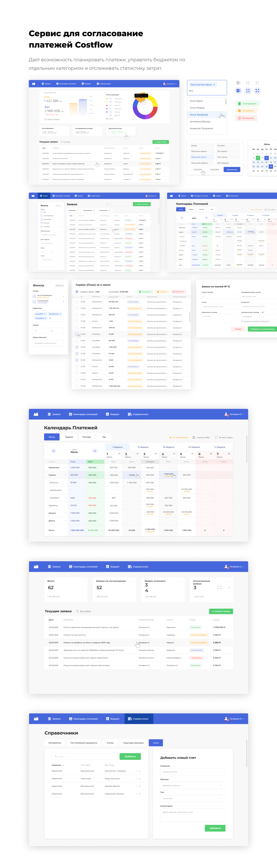Toggle the Согласована filter checkbox
The image size is (277, 868).
34,302
